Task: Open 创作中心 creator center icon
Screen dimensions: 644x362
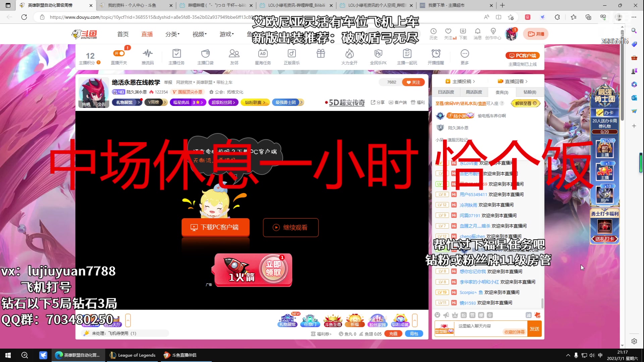Action: tap(493, 34)
